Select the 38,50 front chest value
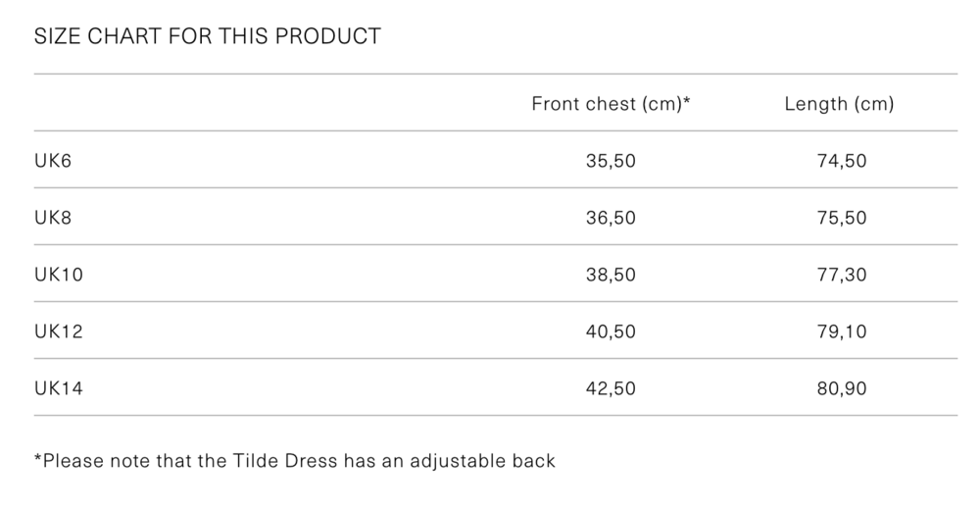Screen dimensions: 980x510 tap(611, 275)
